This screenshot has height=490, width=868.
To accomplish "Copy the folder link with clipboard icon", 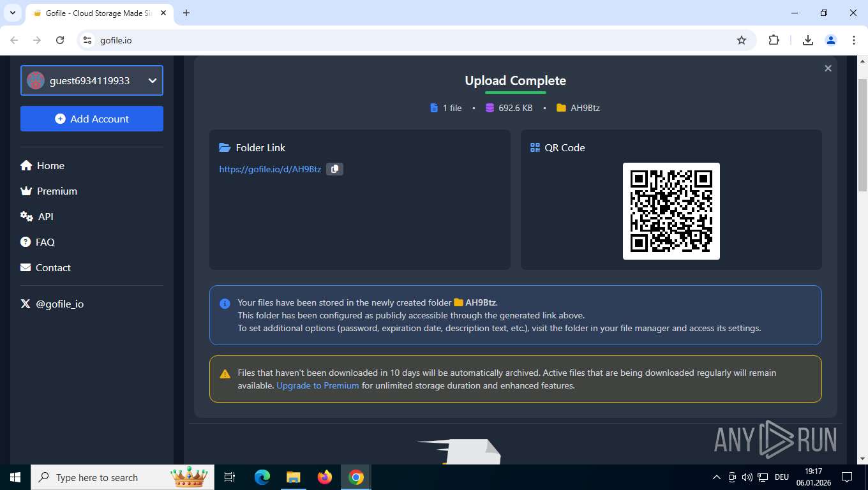I will [334, 169].
